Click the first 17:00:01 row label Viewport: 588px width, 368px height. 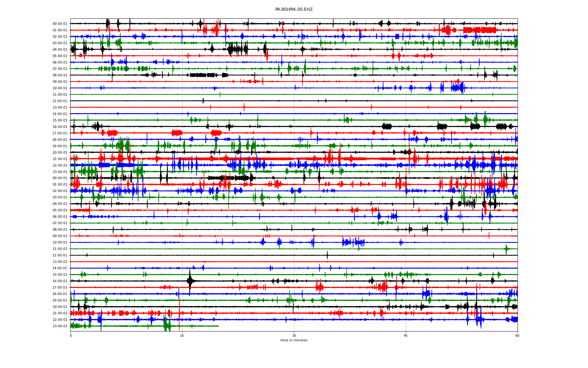tap(60, 133)
